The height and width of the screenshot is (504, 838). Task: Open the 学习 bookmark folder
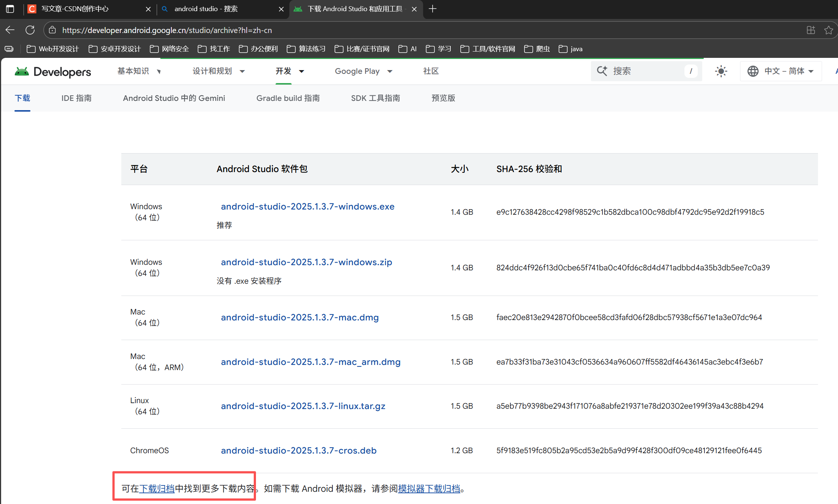(x=438, y=49)
